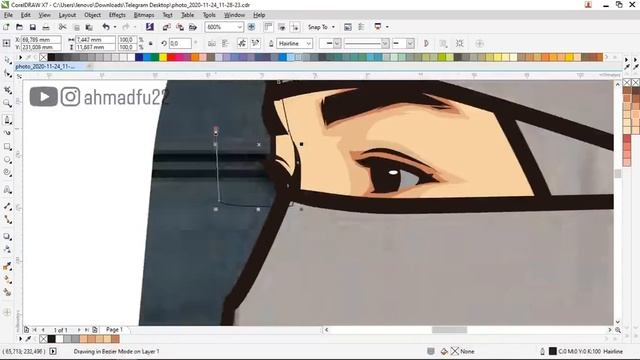Click the Paste icon

tap(89, 27)
